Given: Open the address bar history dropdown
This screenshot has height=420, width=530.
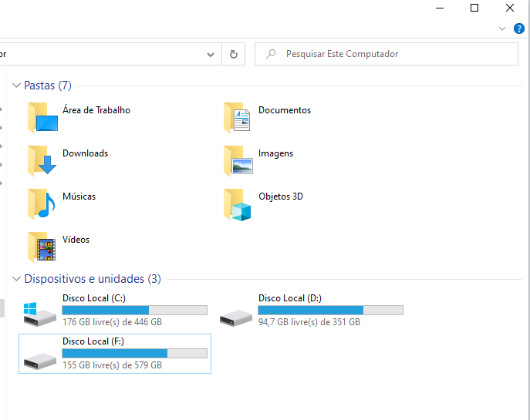Looking at the screenshot, I should (211, 55).
